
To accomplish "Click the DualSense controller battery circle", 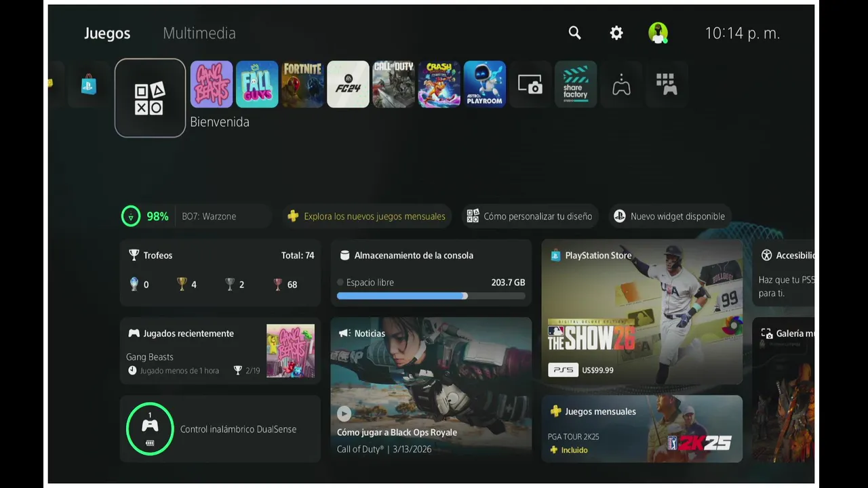I will tap(150, 429).
